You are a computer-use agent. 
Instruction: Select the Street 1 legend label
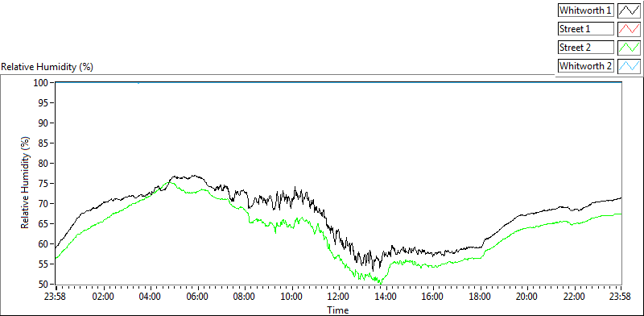pos(586,29)
